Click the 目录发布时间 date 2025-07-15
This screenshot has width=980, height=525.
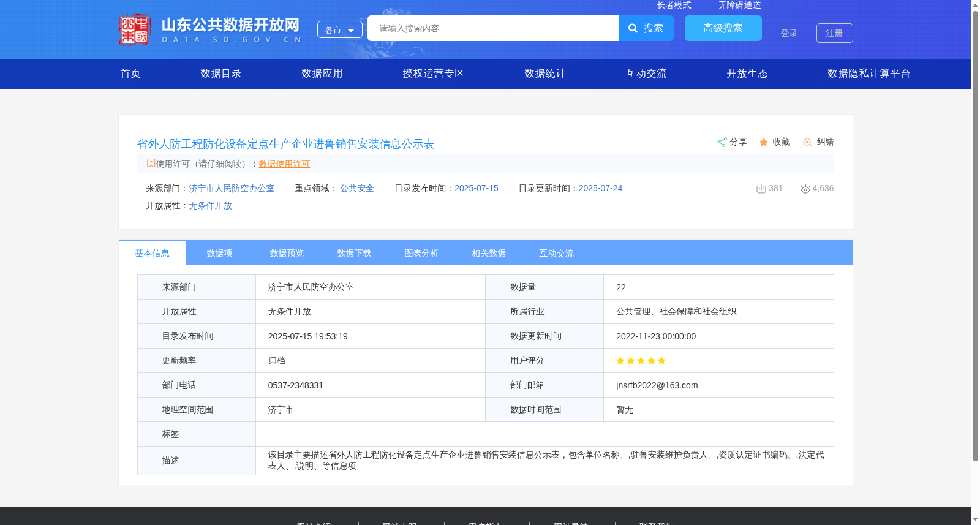pos(477,188)
